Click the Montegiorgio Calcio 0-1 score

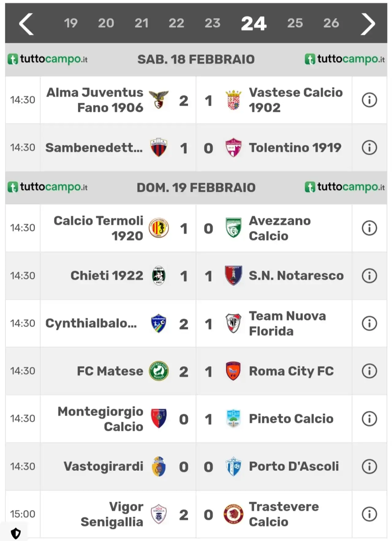click(x=196, y=419)
